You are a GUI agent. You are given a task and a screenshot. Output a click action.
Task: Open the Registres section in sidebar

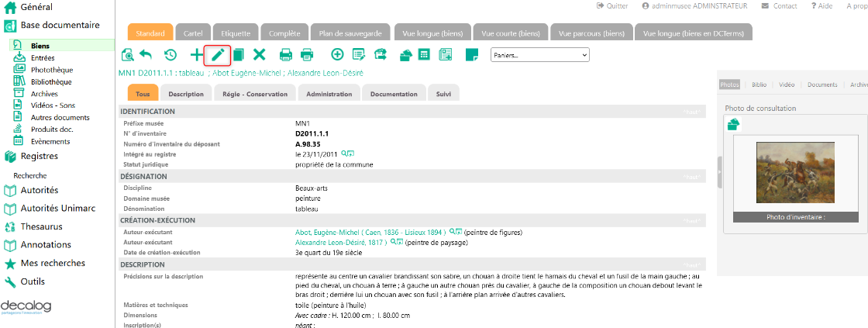[x=39, y=156]
